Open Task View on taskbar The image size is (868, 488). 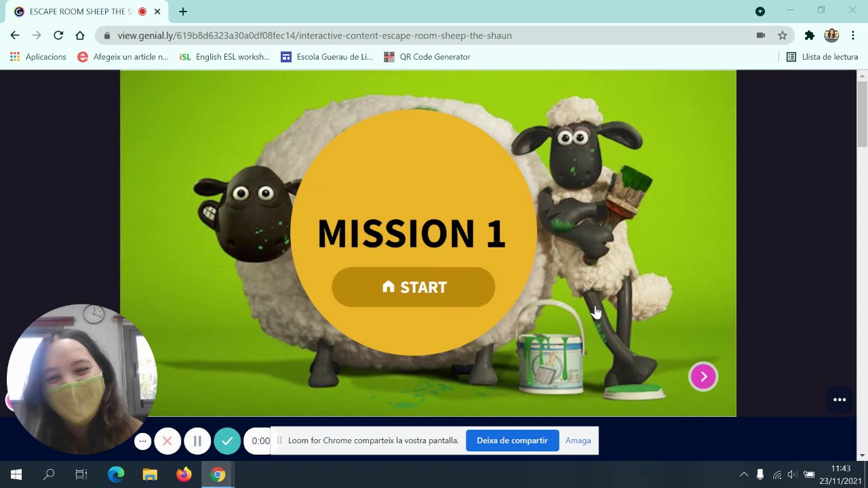[x=81, y=474]
